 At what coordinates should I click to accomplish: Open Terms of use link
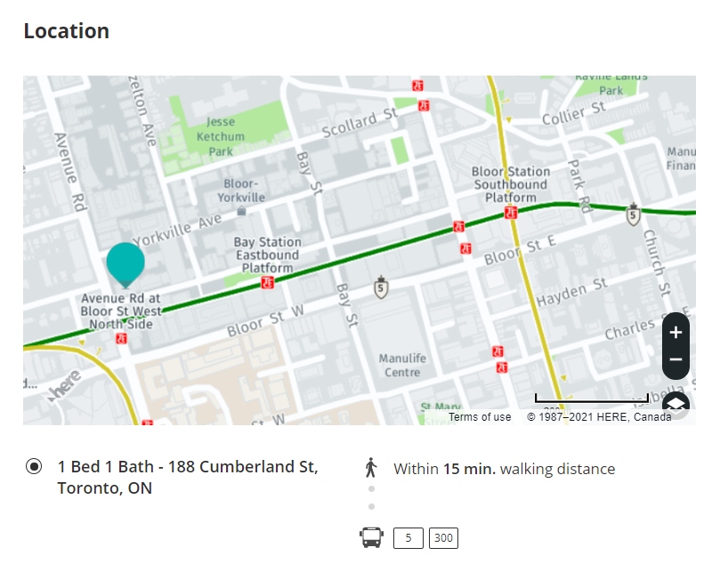pos(480,416)
